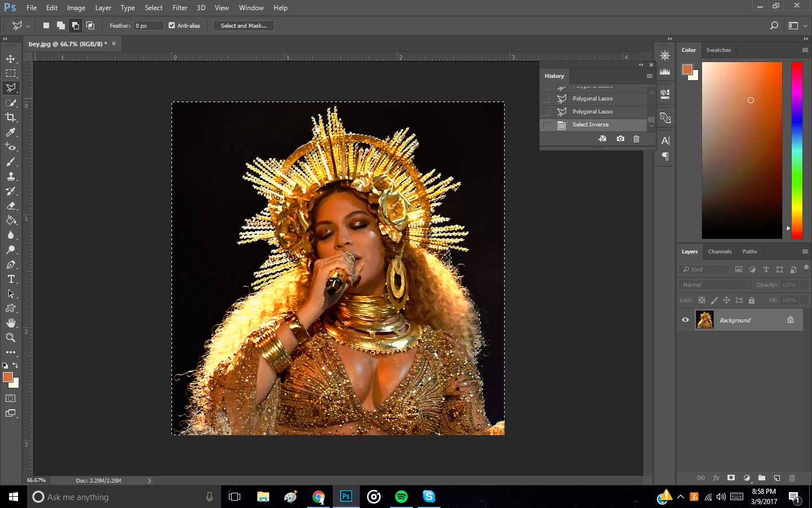Select the Spot Healing Brush tool
812x508 pixels.
(x=11, y=147)
